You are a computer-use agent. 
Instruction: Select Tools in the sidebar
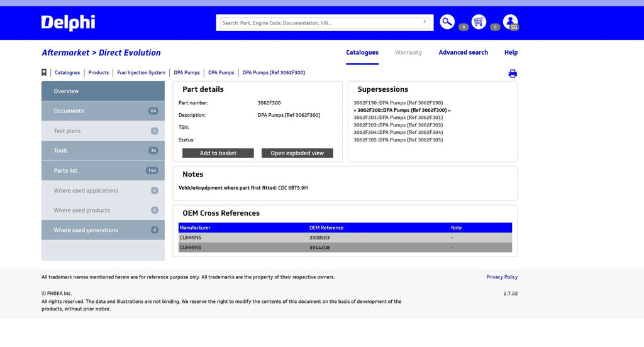[x=61, y=151]
